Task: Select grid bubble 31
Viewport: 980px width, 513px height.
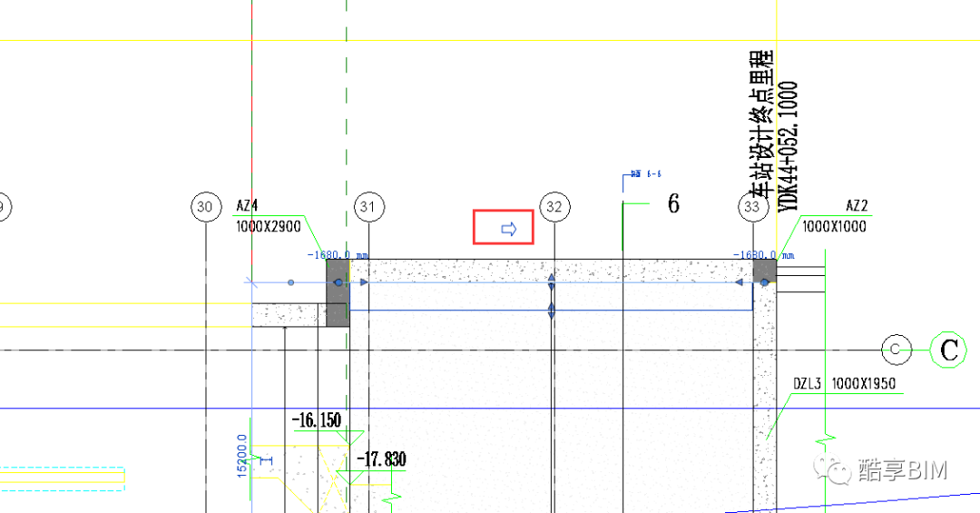Action: pos(368,206)
